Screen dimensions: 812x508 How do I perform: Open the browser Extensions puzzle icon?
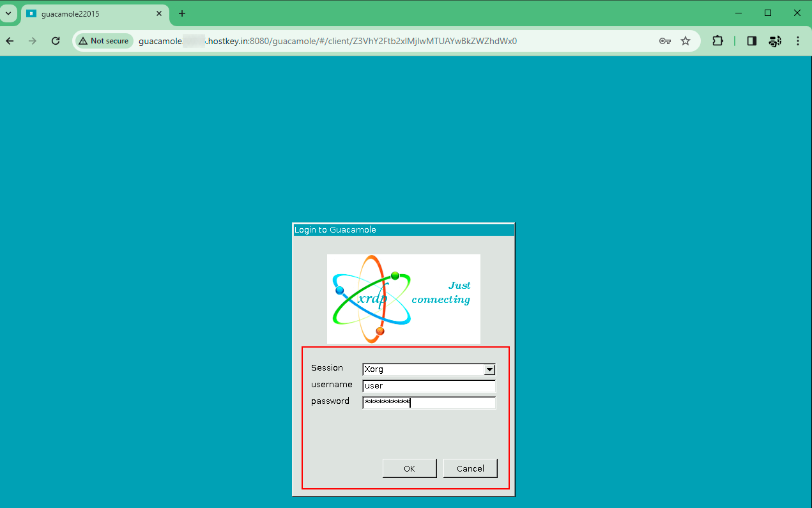[717, 41]
